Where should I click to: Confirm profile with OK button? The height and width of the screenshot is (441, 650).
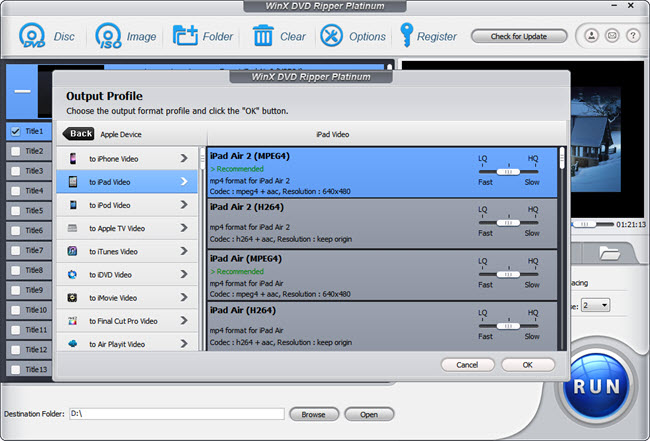click(x=527, y=365)
